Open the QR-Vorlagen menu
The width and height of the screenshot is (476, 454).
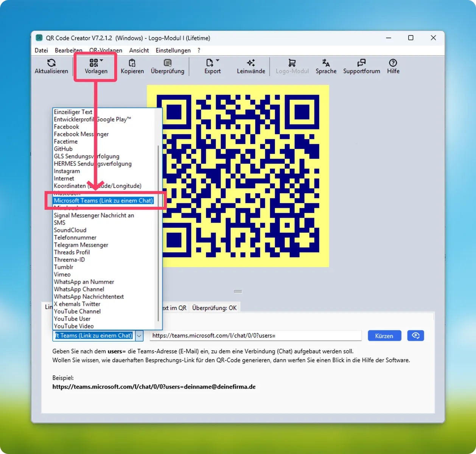106,50
